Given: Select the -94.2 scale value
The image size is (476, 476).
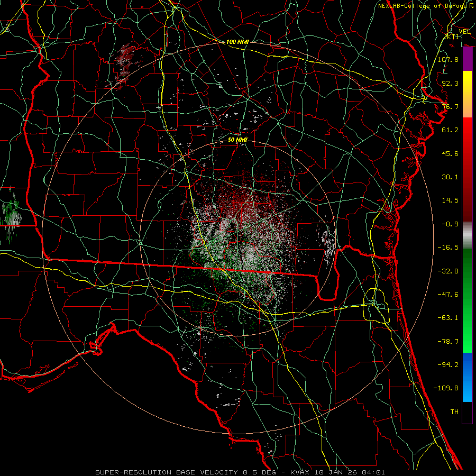Looking at the screenshot, I should [x=448, y=364].
